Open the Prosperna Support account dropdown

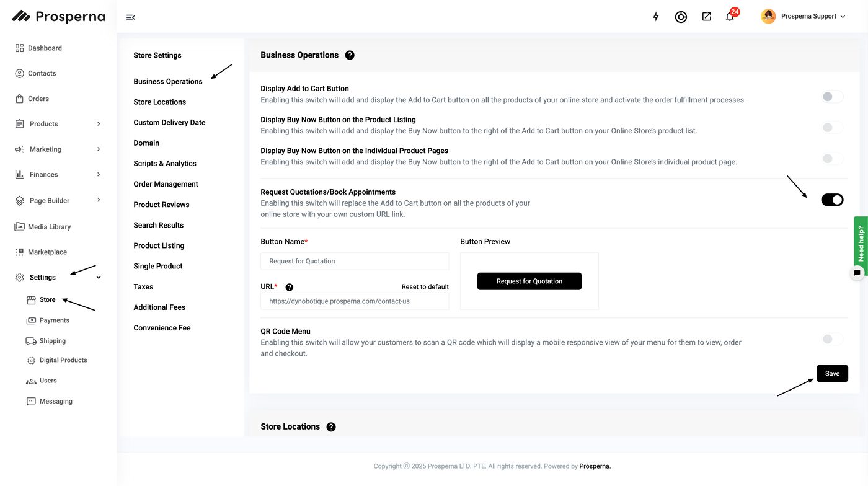pos(804,17)
